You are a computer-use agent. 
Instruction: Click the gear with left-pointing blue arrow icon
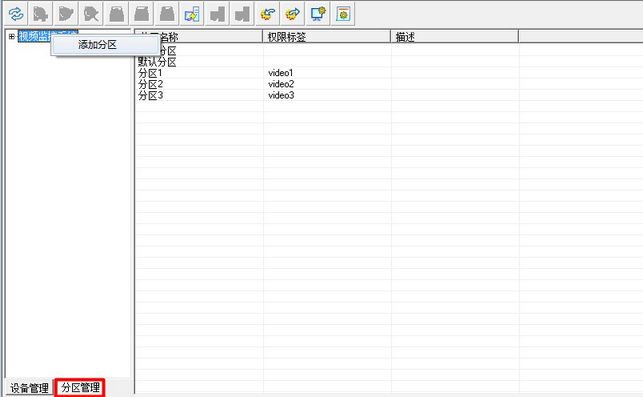[267, 14]
